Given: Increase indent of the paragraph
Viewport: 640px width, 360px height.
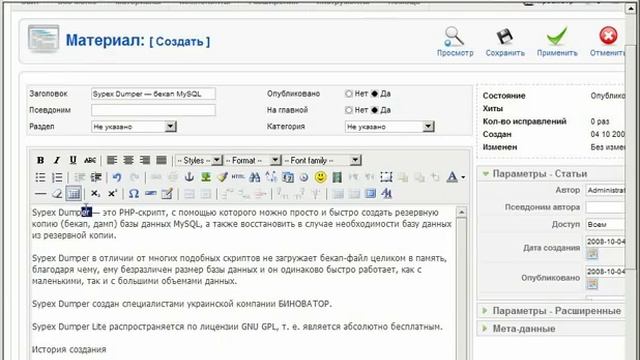Looking at the screenshot, I should [96, 177].
